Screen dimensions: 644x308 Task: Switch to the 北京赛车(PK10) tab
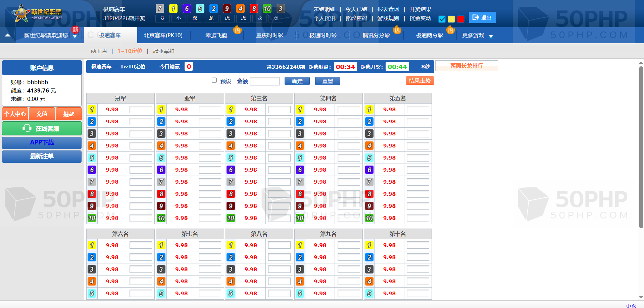(x=163, y=36)
